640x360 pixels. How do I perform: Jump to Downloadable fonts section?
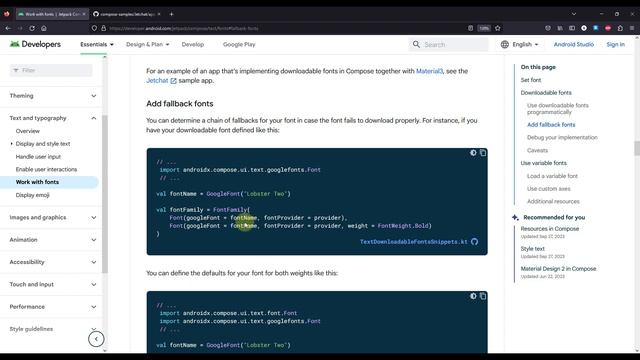546,93
